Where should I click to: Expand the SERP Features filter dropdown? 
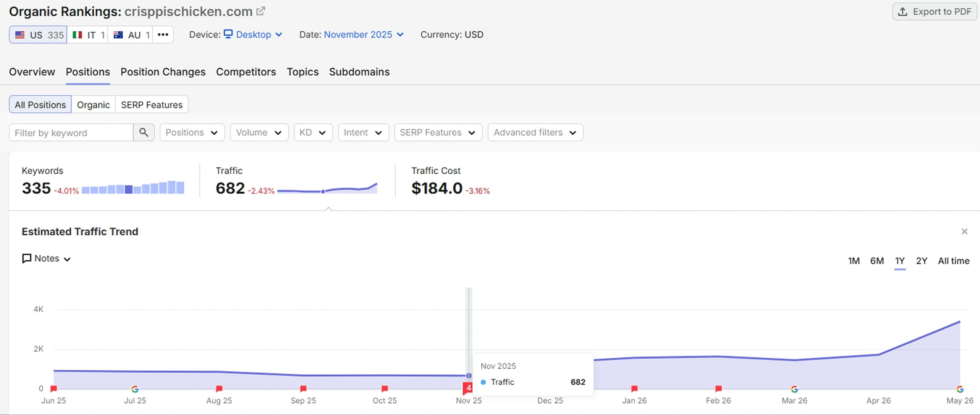pyautogui.click(x=438, y=133)
